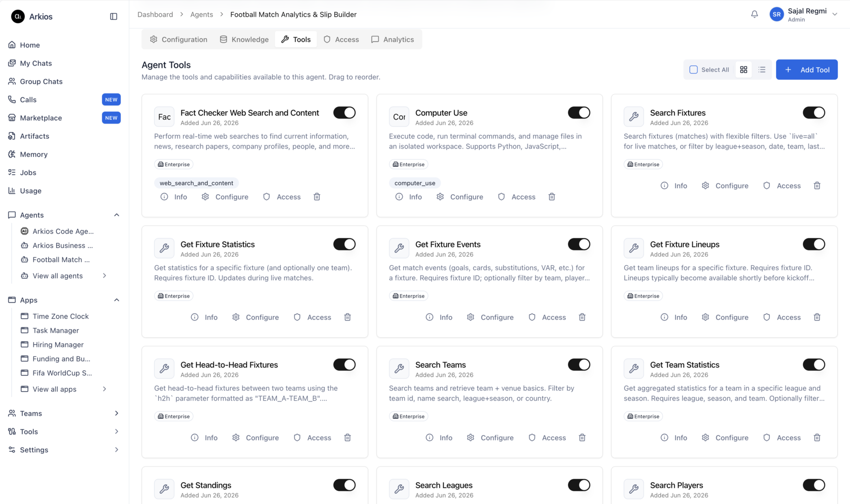Go to Dashboard breadcrumb
Image resolution: width=850 pixels, height=504 pixels.
[155, 15]
